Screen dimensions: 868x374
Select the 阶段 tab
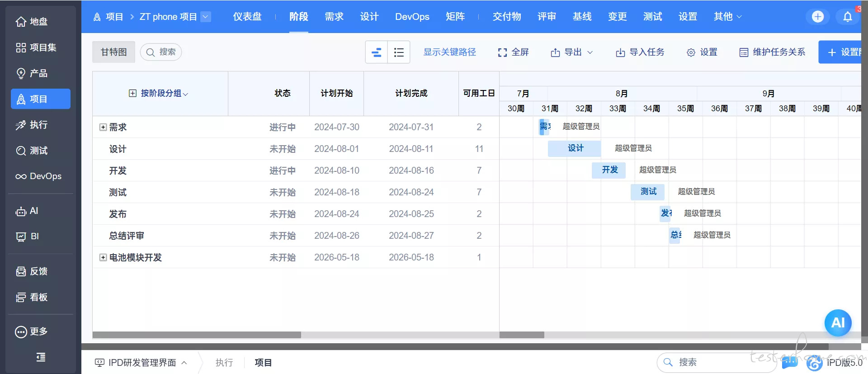(299, 17)
